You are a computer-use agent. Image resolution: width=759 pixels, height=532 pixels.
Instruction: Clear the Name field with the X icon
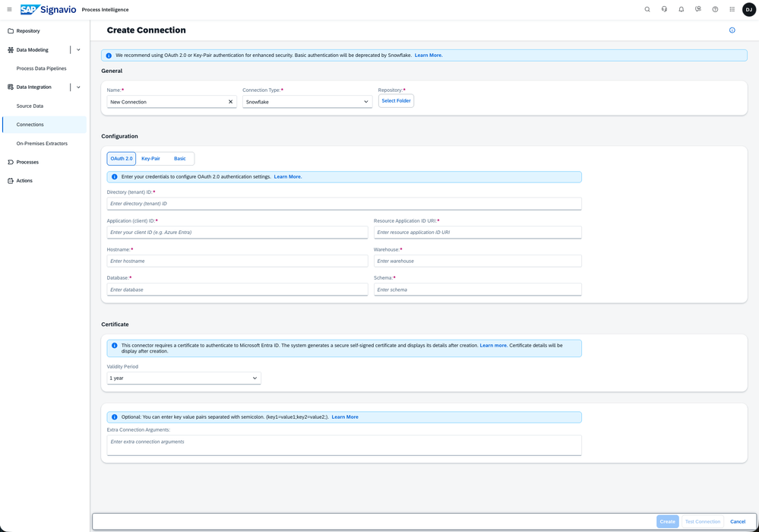pyautogui.click(x=230, y=101)
